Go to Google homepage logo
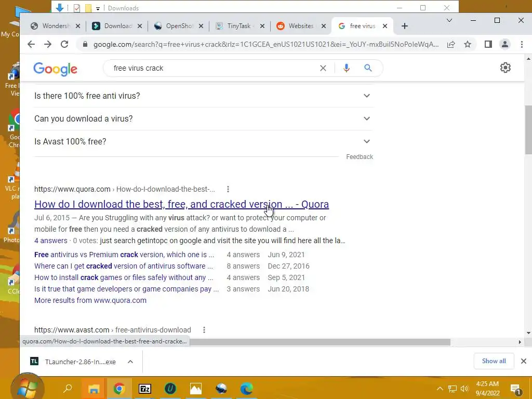Screen dimensions: 532x399 coord(55,69)
